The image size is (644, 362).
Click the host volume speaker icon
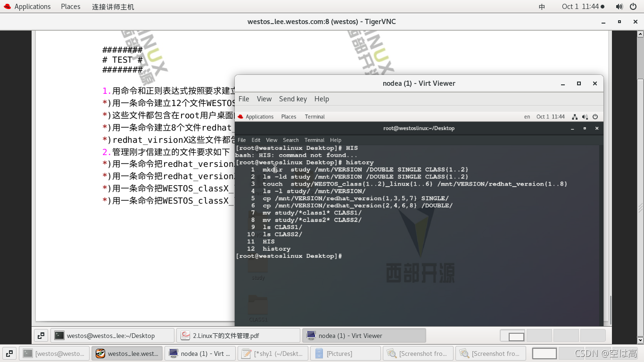(619, 7)
